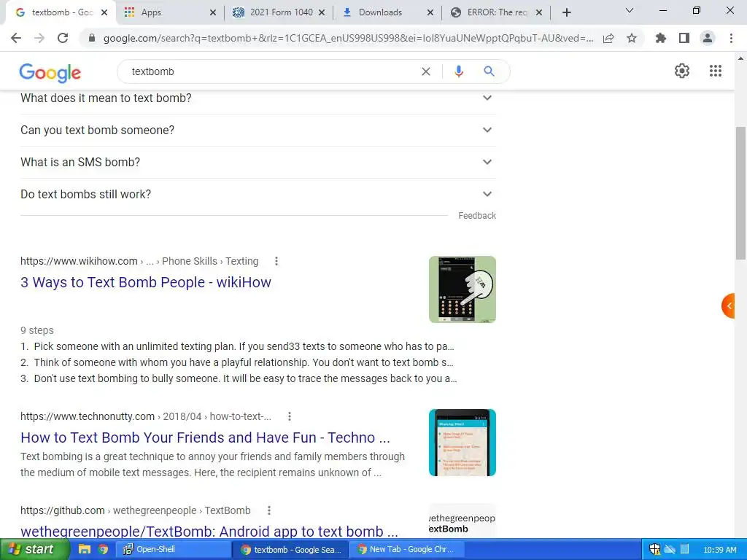
Task: Open the Chrome three-dot menu
Action: [x=731, y=38]
